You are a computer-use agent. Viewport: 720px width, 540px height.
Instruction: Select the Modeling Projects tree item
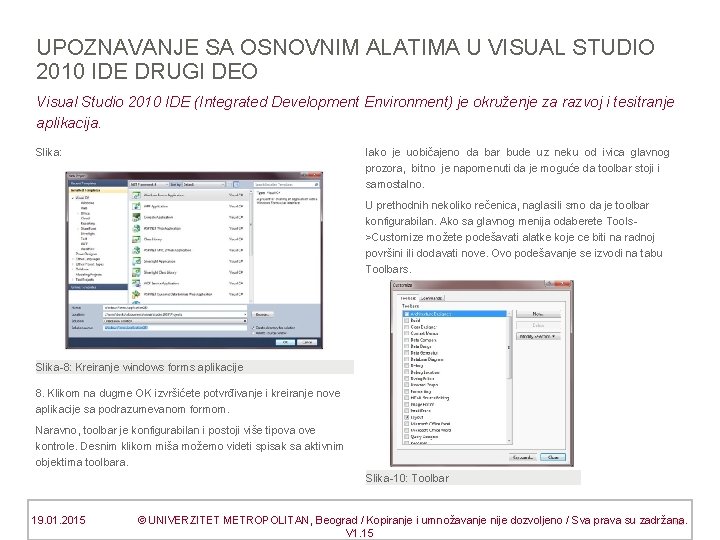tap(89, 275)
